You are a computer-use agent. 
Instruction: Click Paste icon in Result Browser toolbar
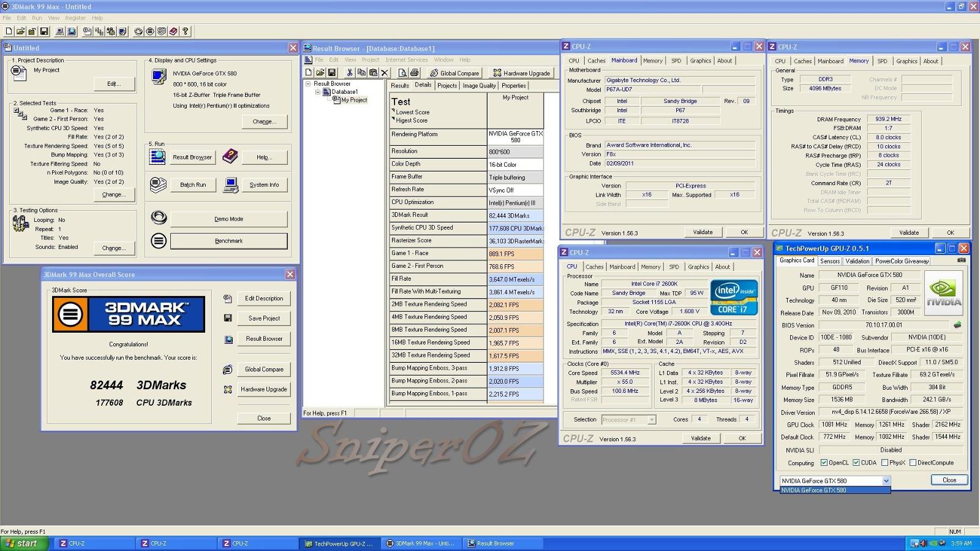coord(373,72)
